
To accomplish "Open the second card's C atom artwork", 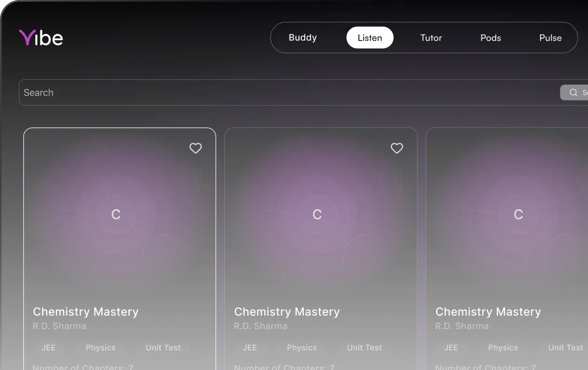I will [317, 214].
